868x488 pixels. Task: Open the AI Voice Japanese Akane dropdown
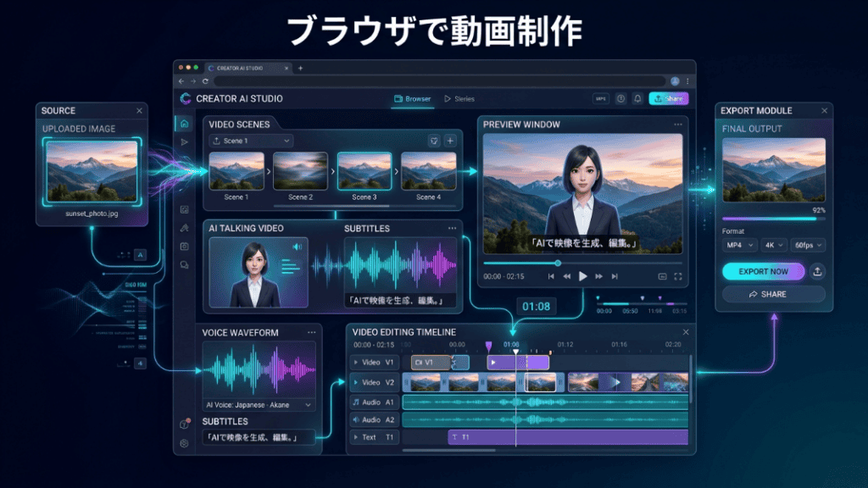point(258,405)
